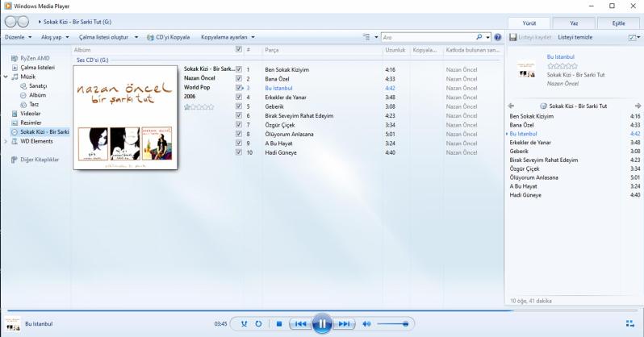Open view options icon left of search

[366, 37]
